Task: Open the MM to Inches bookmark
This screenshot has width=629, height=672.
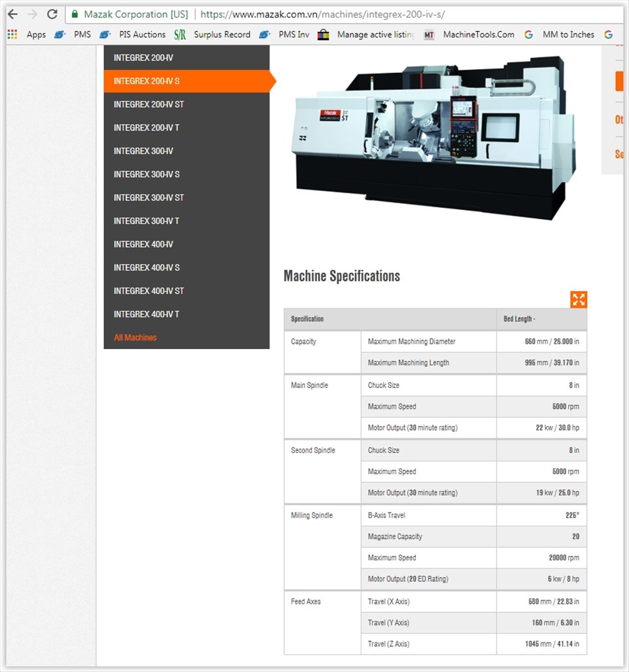Action: pyautogui.click(x=568, y=34)
